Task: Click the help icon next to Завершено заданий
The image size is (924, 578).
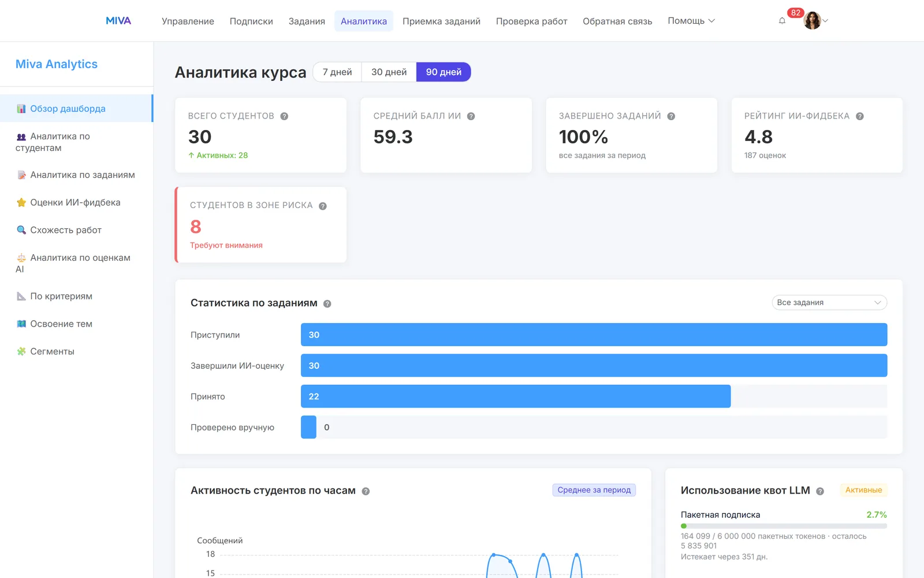Action: click(671, 116)
